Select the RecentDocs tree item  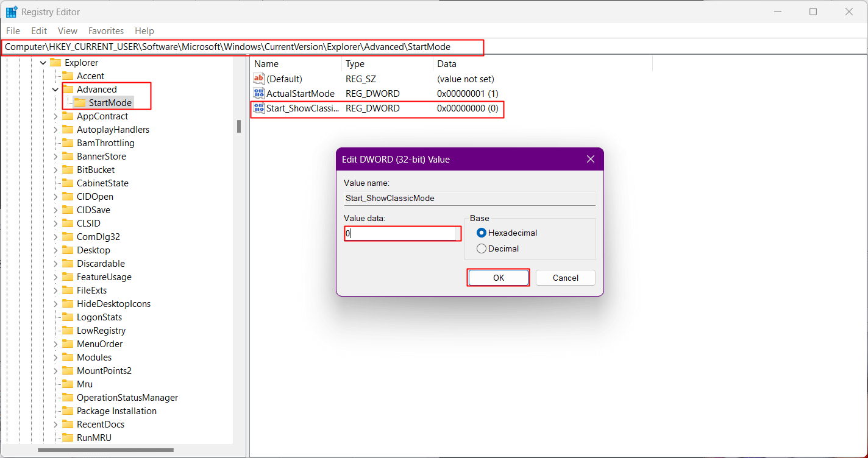click(101, 425)
